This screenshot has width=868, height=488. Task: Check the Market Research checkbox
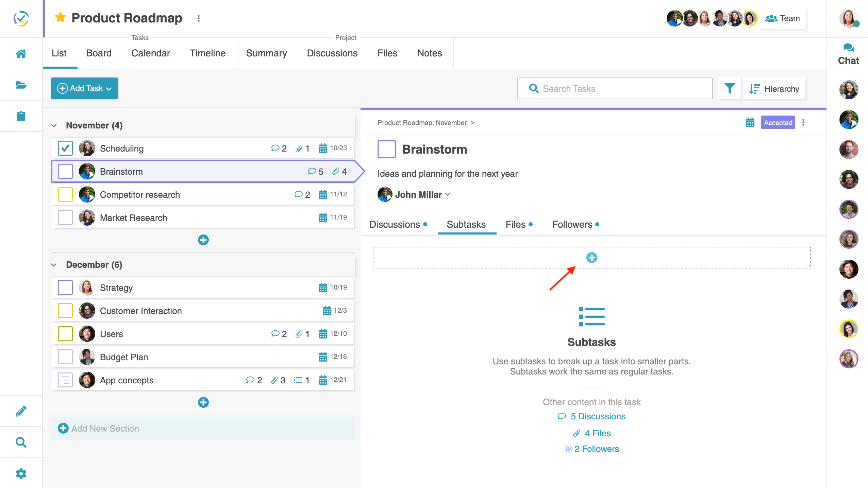tap(65, 217)
